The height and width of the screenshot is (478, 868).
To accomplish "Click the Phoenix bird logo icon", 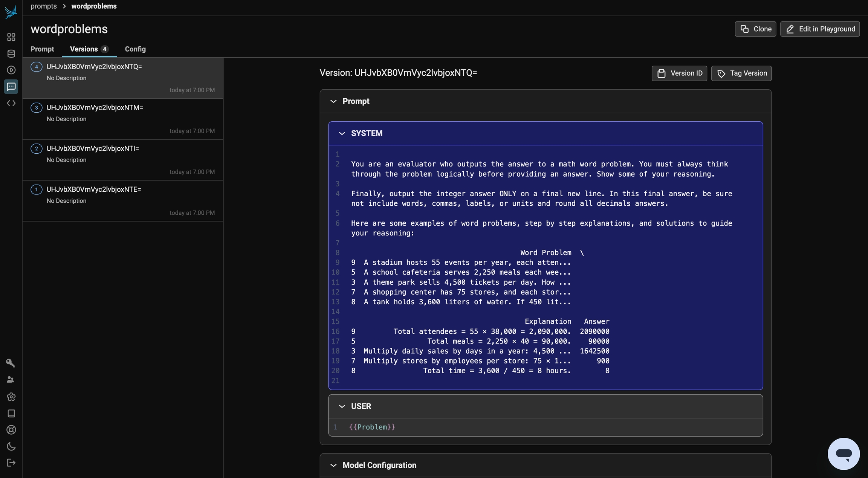I will tap(11, 12).
